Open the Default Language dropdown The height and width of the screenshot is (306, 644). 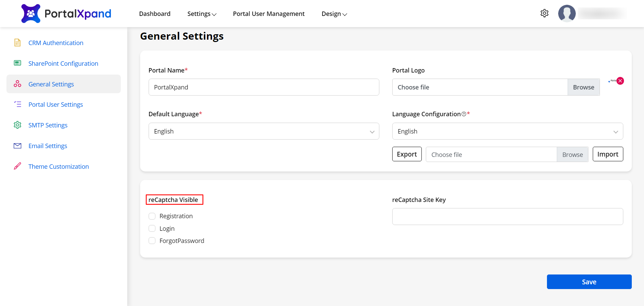(x=264, y=131)
